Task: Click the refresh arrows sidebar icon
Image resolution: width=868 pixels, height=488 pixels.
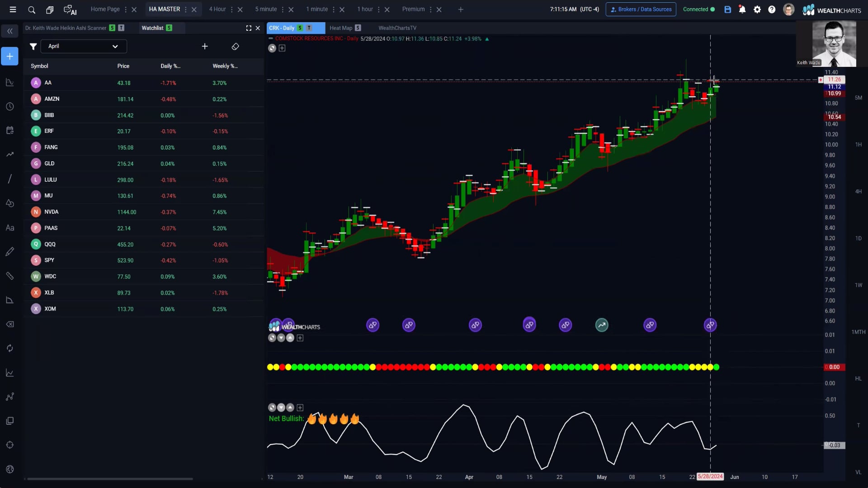Action: click(x=9, y=348)
